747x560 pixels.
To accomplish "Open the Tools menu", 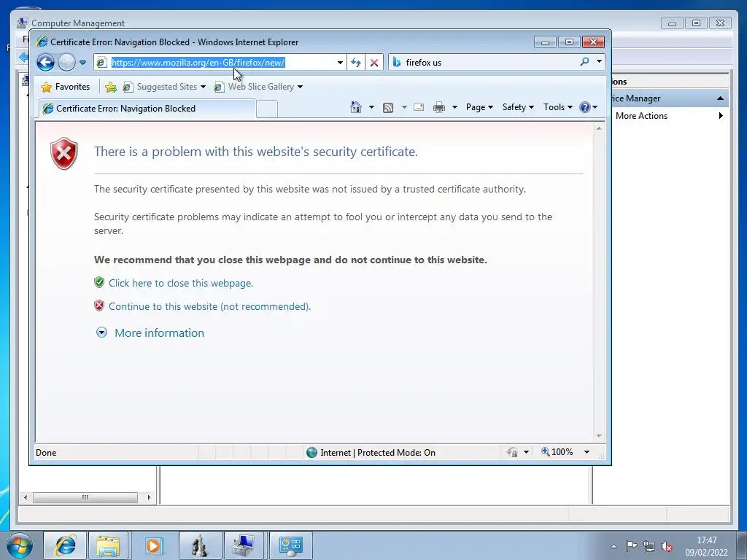I will pos(558,107).
